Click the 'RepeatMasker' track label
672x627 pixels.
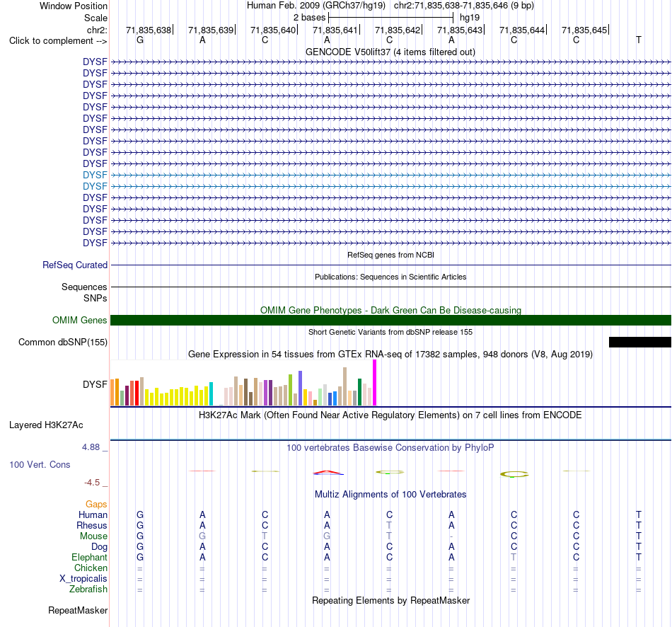[78, 610]
